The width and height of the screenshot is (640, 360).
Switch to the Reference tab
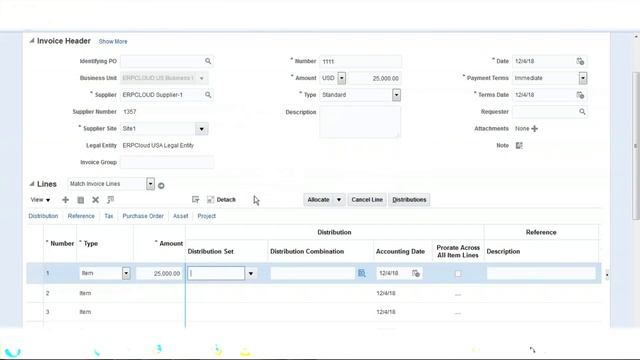[81, 216]
